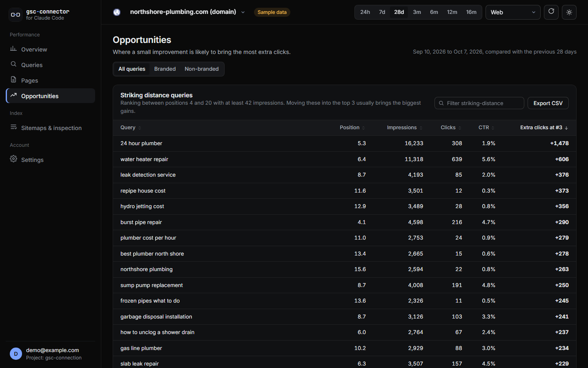Open Settings in the sidebar

[x=51, y=159]
